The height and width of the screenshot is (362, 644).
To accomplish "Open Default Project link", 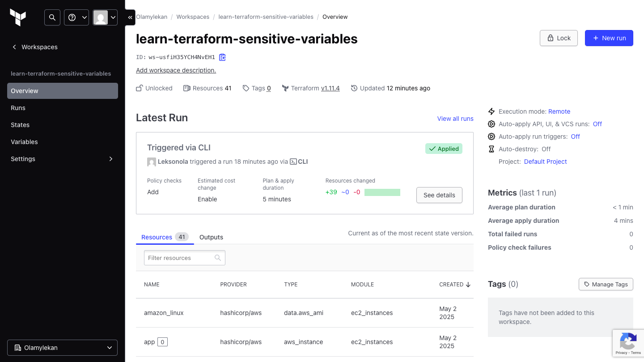I will pos(545,162).
